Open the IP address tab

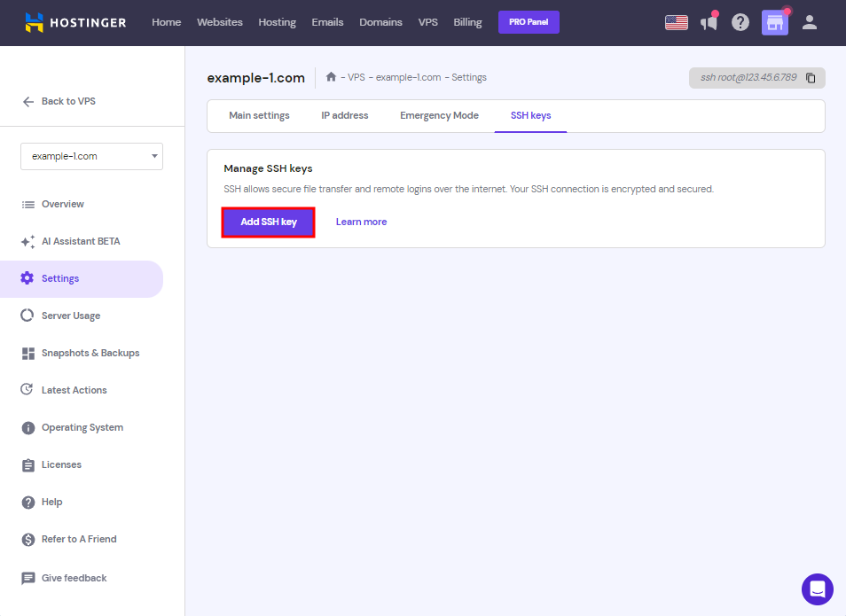(x=344, y=115)
